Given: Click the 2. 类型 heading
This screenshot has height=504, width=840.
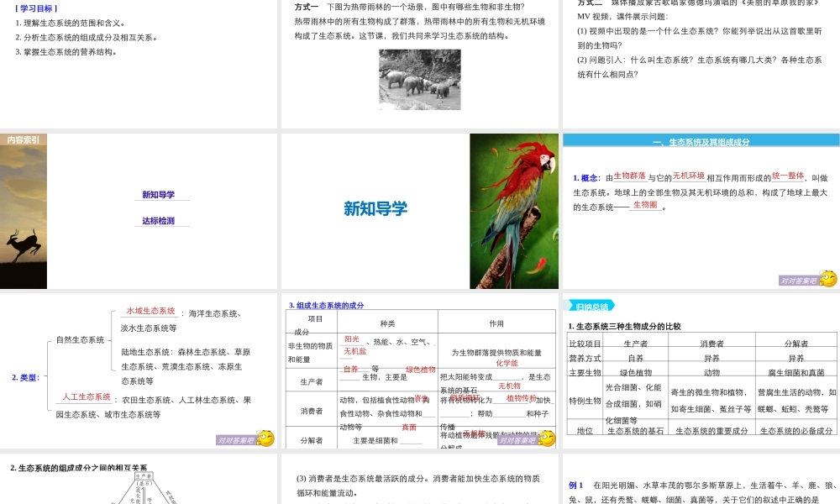Looking at the screenshot, I should [x=26, y=378].
